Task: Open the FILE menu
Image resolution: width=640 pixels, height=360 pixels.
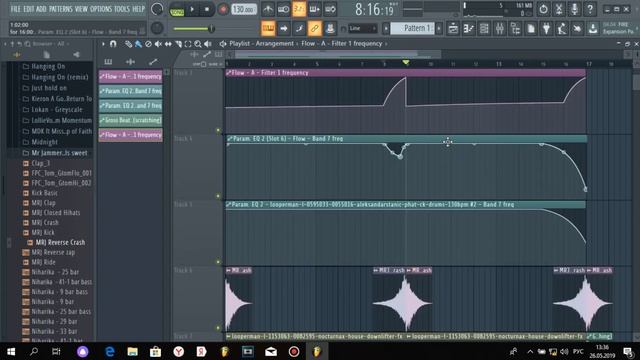Action: pos(16,9)
